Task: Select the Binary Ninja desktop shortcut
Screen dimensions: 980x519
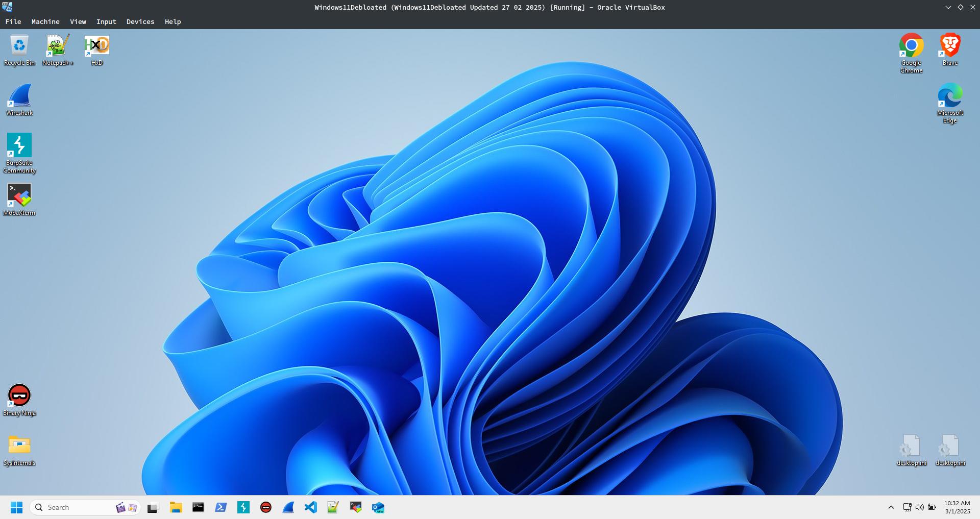Action: [x=19, y=400]
